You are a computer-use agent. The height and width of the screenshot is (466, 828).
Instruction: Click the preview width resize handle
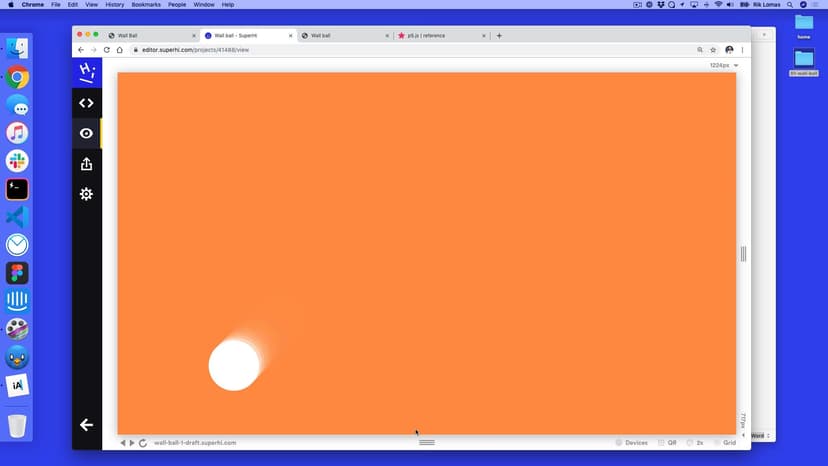pos(743,254)
